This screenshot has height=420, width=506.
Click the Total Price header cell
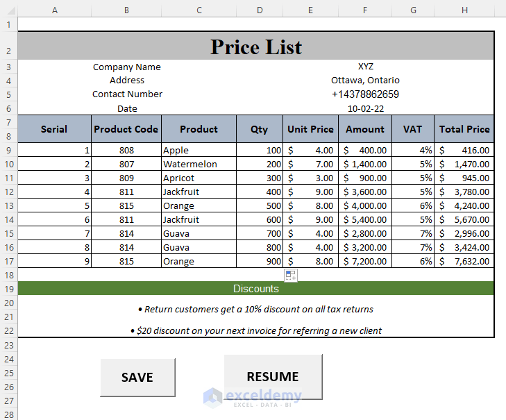464,129
